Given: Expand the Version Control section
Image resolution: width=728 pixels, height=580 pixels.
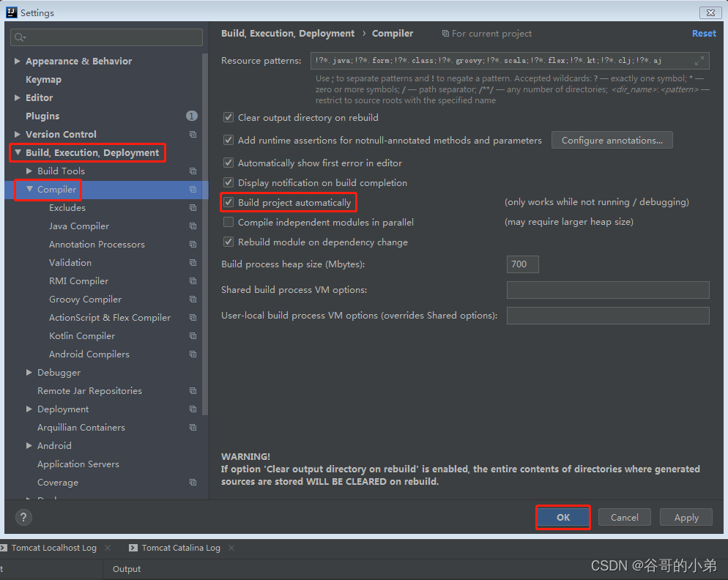Looking at the screenshot, I should point(18,134).
